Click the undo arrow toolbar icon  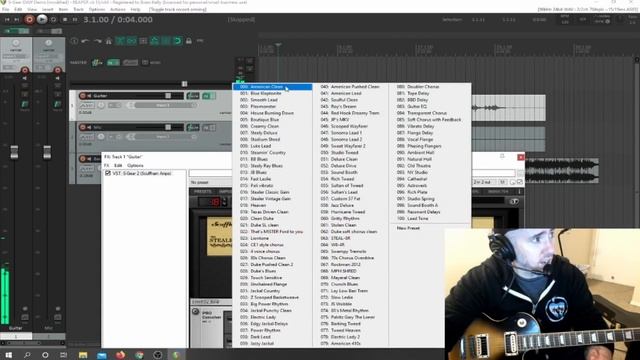[x=85, y=41]
